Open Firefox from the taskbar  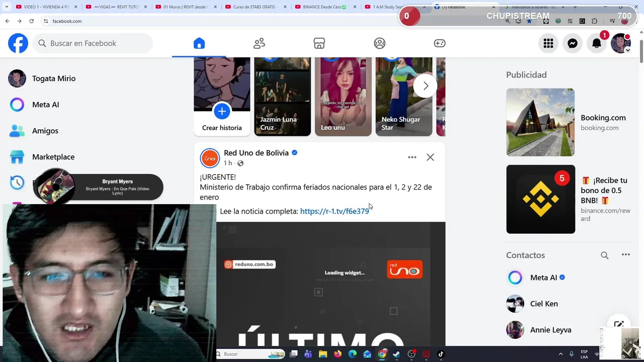point(338,354)
